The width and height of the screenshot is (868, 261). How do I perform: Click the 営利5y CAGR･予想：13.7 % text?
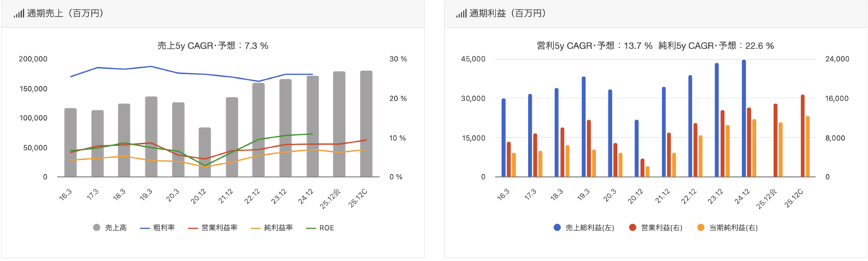click(x=594, y=46)
